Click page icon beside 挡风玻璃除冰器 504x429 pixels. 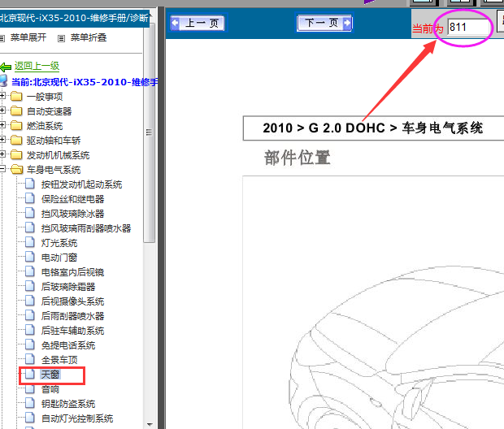(x=30, y=213)
